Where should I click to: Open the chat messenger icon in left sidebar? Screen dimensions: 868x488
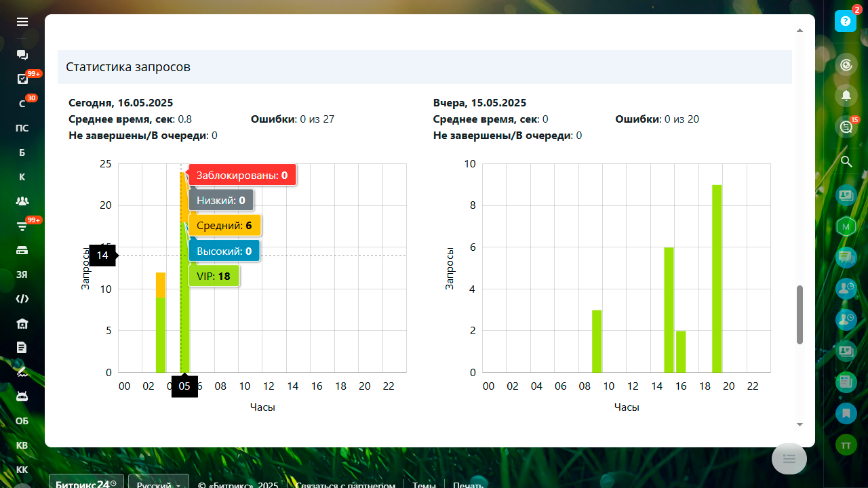pos(22,55)
